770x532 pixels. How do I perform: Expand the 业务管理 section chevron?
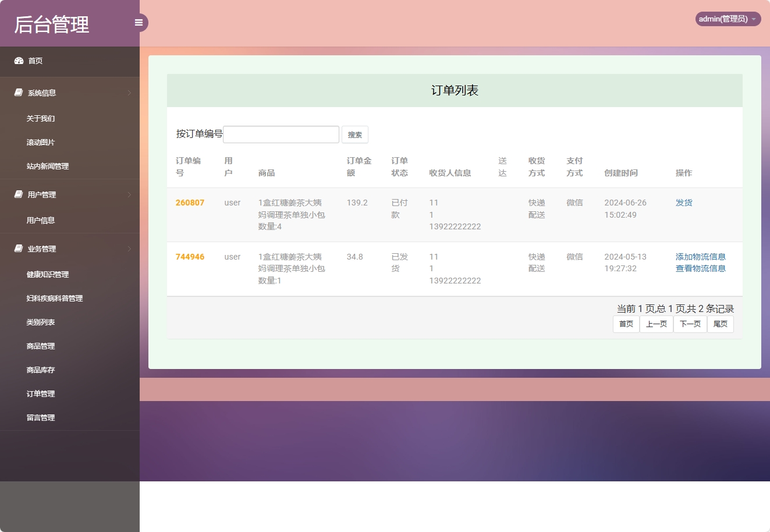[129, 249]
